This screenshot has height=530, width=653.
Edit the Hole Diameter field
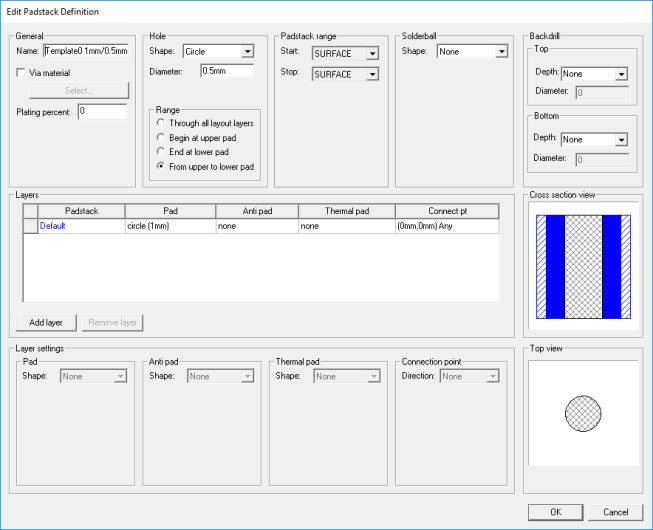point(227,71)
